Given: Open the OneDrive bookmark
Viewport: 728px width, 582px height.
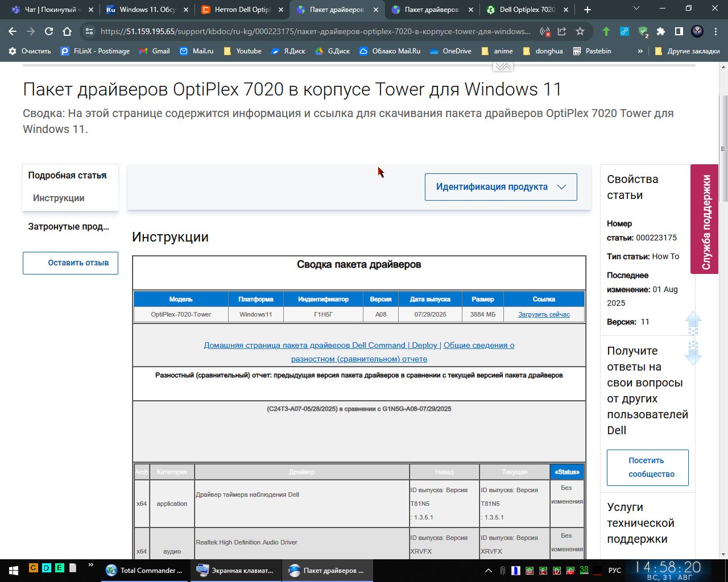Looking at the screenshot, I should pyautogui.click(x=450, y=51).
